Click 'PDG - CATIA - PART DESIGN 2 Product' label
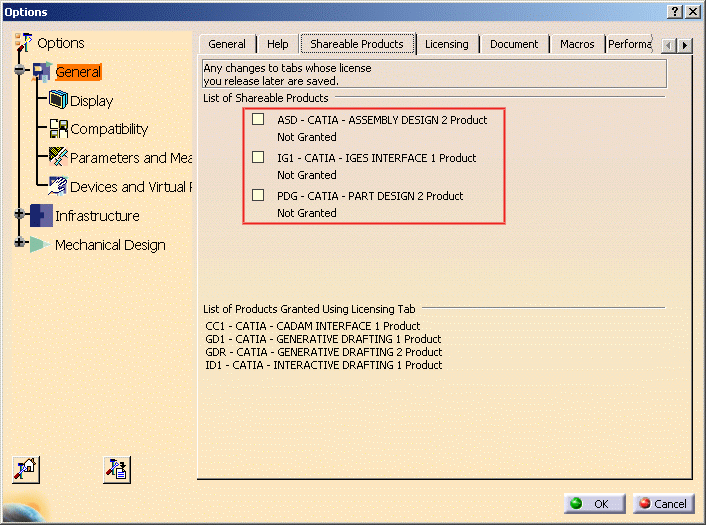The height and width of the screenshot is (525, 706). [370, 196]
